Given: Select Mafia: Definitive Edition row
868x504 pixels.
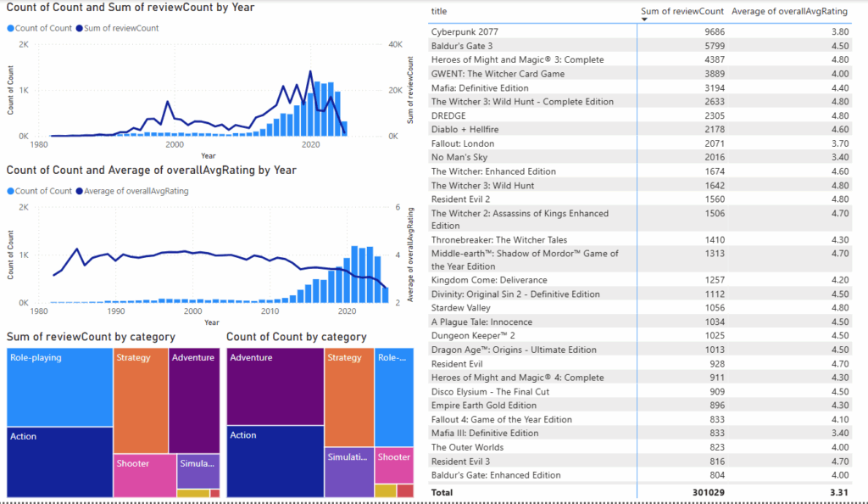Looking at the screenshot, I should (639, 88).
